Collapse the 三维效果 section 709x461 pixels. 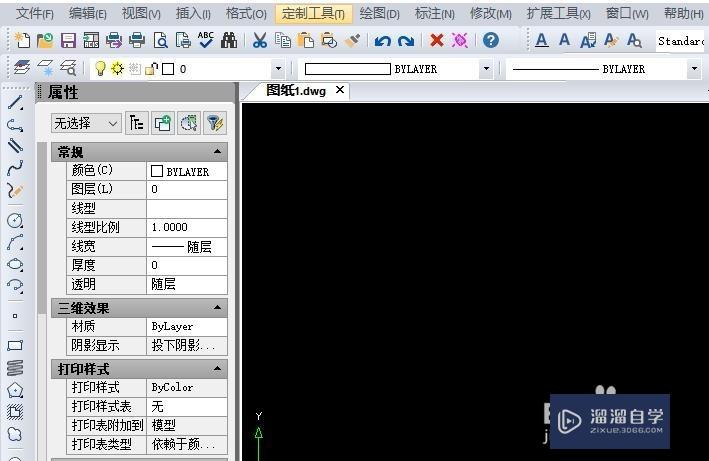pos(217,307)
